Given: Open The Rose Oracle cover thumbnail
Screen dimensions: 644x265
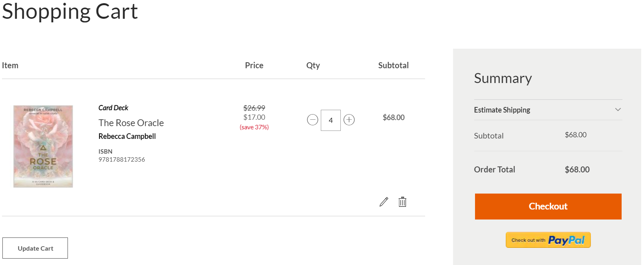Looking at the screenshot, I should click(x=43, y=146).
